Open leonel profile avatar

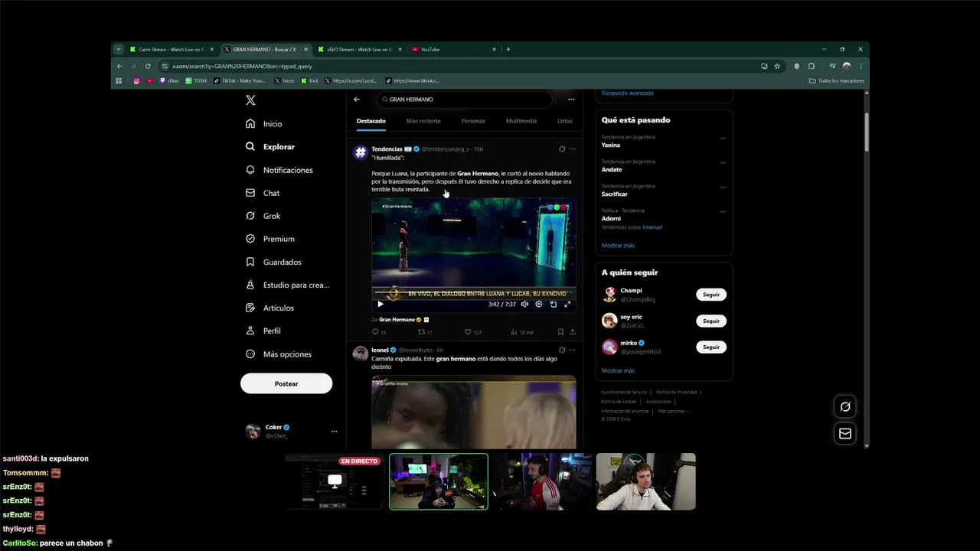[360, 353]
